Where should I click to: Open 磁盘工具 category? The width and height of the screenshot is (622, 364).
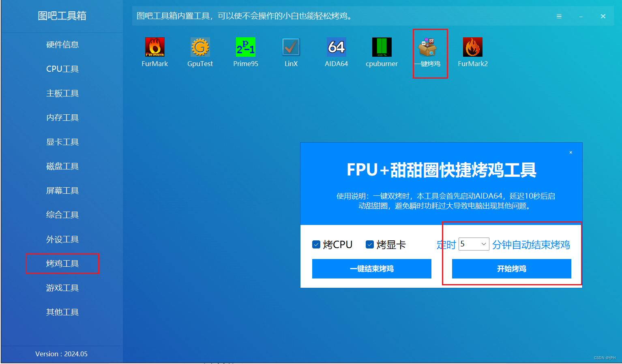[x=62, y=166]
